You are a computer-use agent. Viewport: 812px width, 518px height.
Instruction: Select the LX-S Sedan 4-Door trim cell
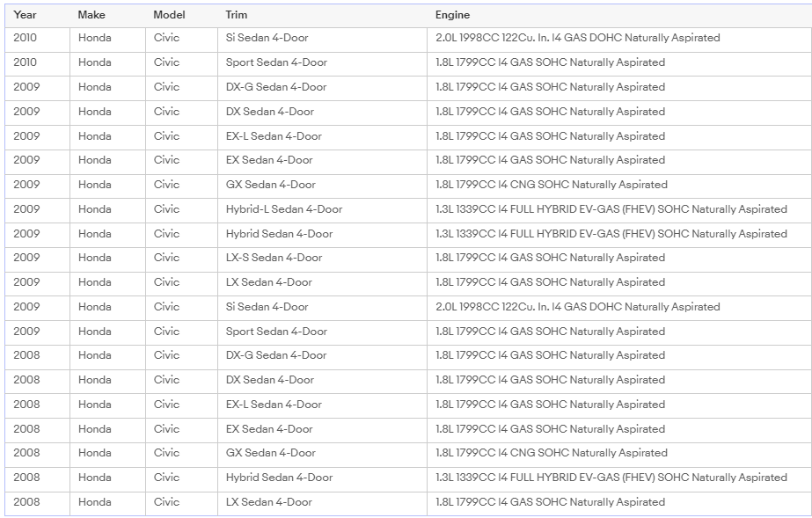[x=274, y=258]
